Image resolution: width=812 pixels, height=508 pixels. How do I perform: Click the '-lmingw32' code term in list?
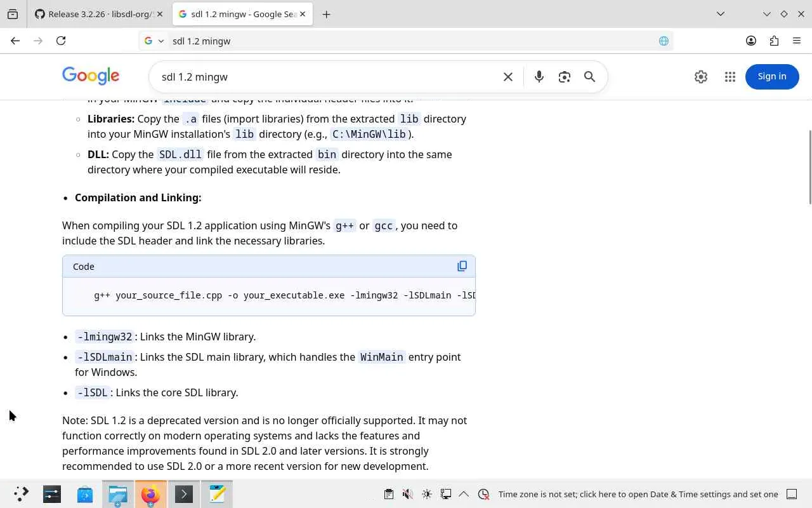click(x=104, y=337)
